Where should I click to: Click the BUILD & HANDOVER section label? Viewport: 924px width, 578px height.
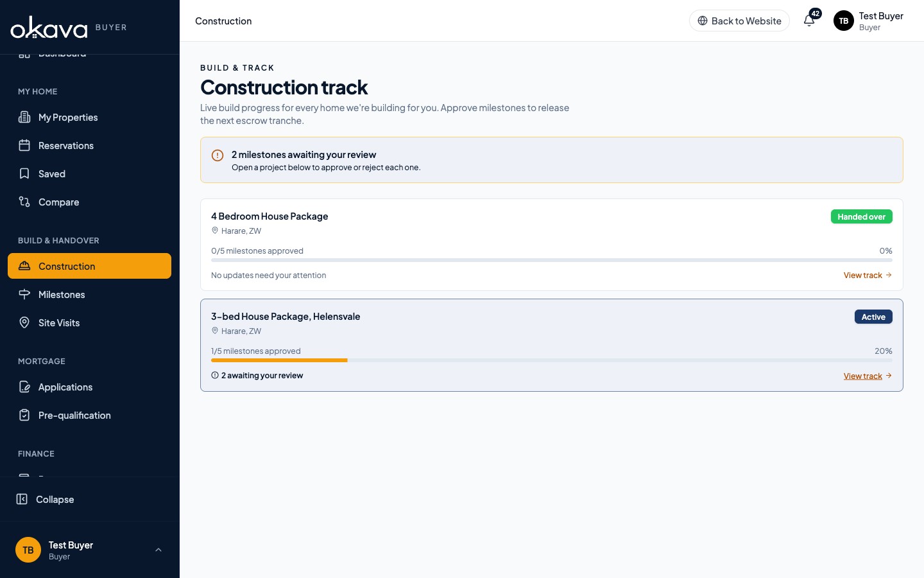click(x=58, y=240)
